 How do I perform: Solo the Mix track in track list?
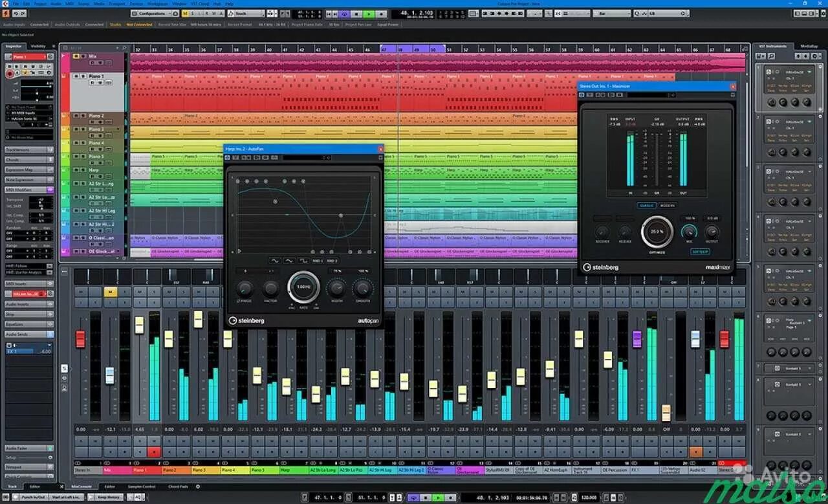[83, 56]
